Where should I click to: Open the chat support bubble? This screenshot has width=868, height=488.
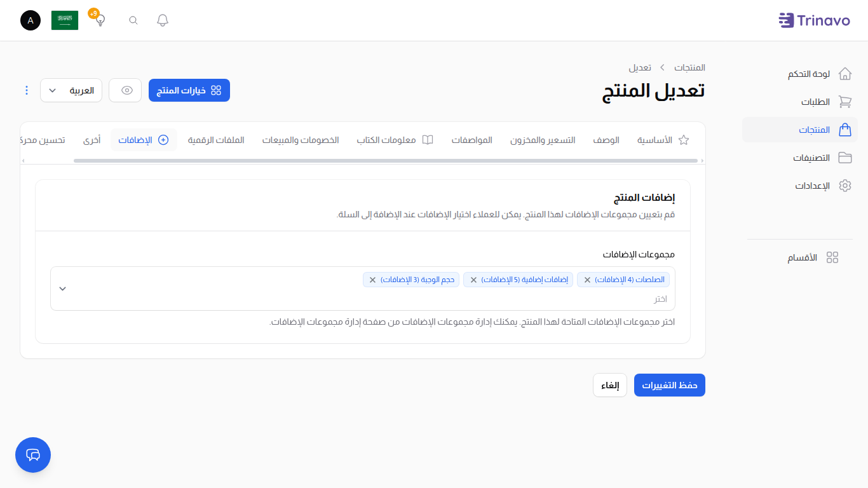(32, 455)
